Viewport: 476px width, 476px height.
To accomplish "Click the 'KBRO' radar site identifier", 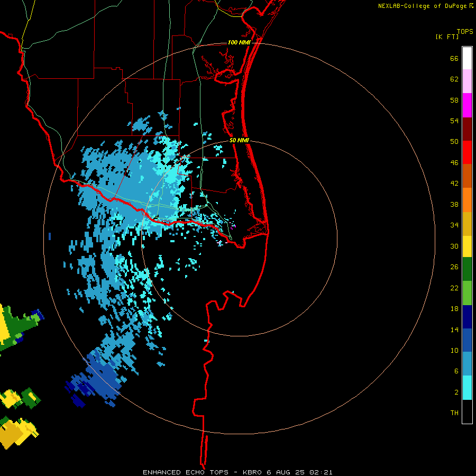I will point(253,472).
